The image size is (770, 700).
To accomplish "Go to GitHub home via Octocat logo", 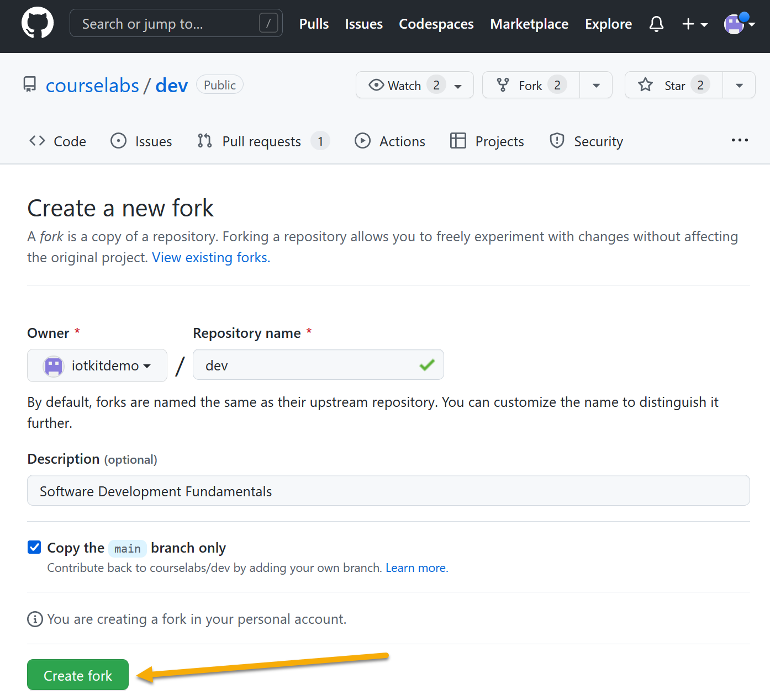I will click(x=38, y=23).
